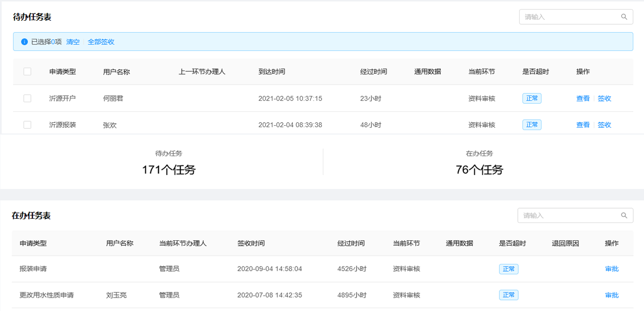
Task: Open 查看 for 张欢's task
Action: tap(583, 125)
